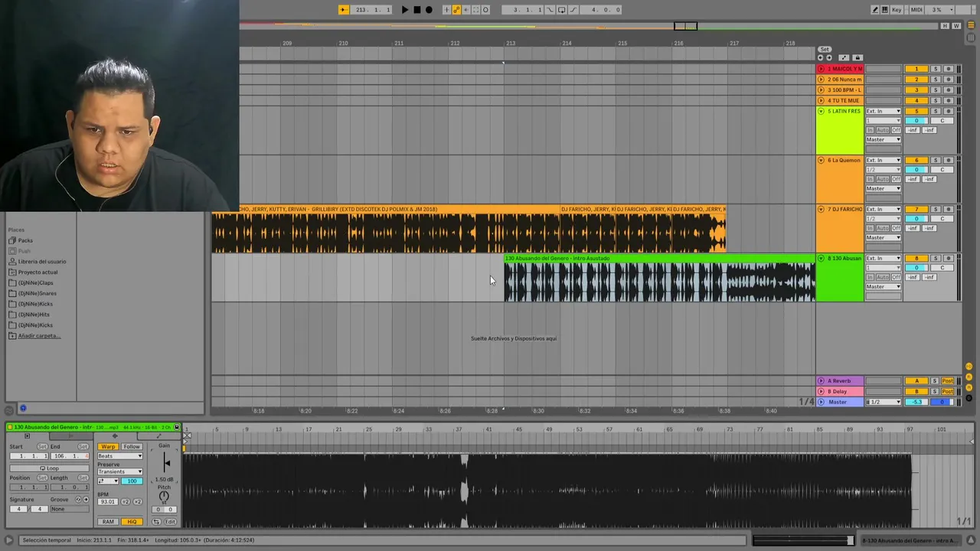The height and width of the screenshot is (551, 980).
Task: Arm track 7 DJ FARICHO for recording
Action: (949, 209)
